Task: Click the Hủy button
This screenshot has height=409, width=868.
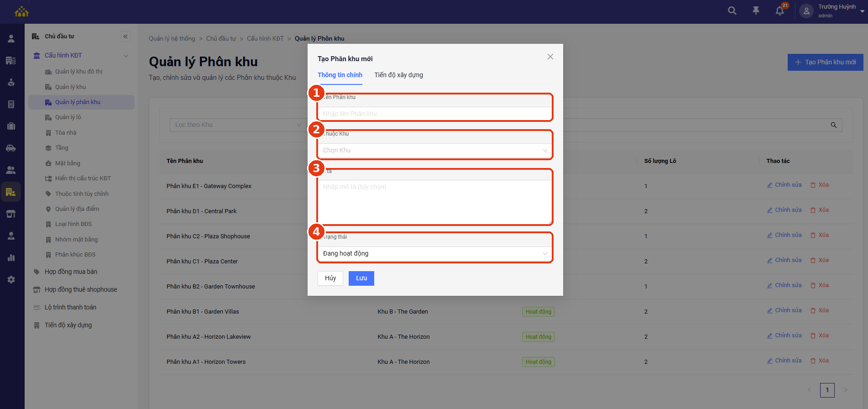Action: (330, 278)
